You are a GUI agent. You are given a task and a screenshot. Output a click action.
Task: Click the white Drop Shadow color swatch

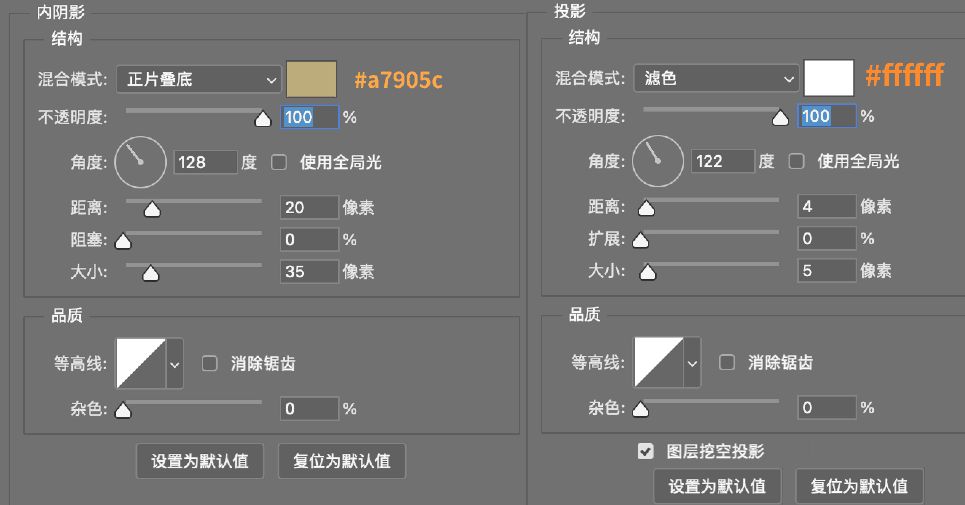pos(829,78)
